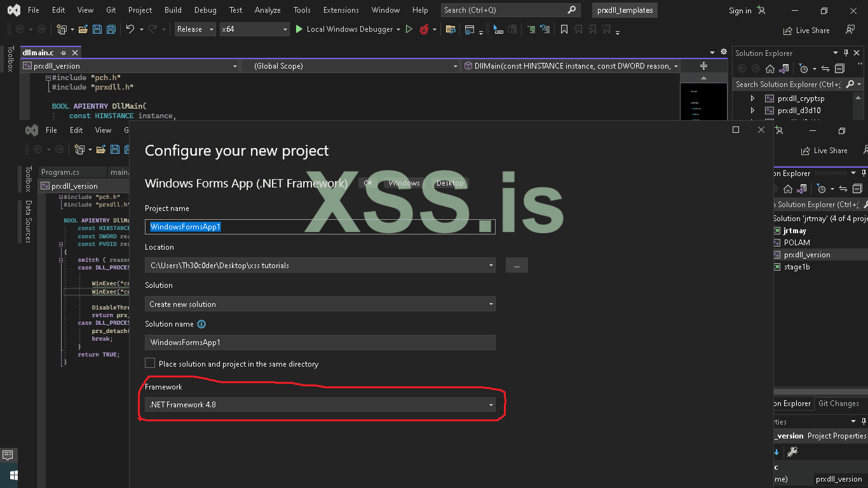Switch to the Git Changes tab
This screenshot has width=868, height=488.
click(x=838, y=403)
